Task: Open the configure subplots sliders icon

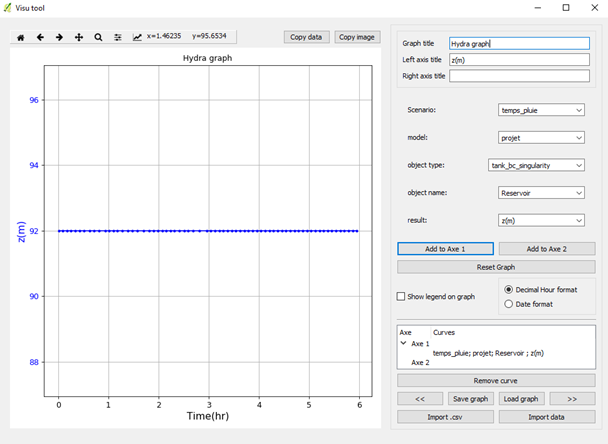Action: (117, 37)
